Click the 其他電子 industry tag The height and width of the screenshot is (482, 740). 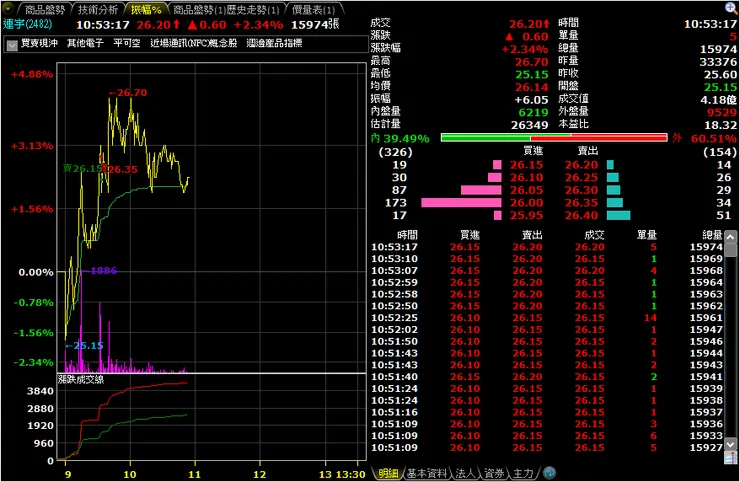pyautogui.click(x=85, y=43)
